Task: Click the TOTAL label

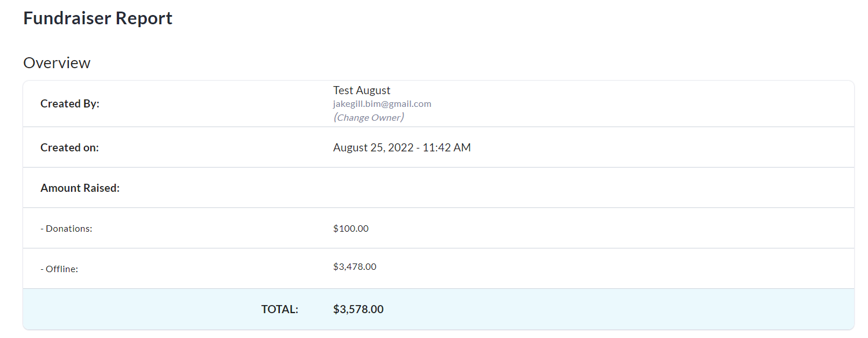Action: tap(279, 309)
